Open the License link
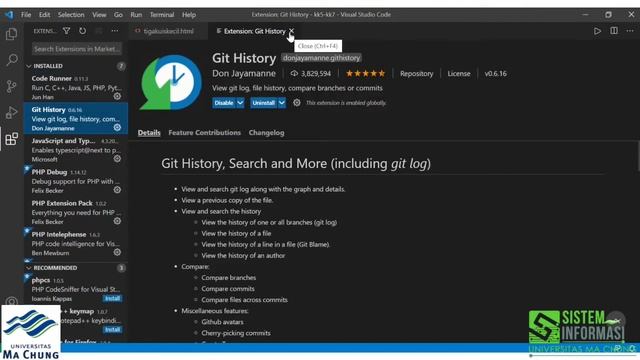The height and width of the screenshot is (360, 640). [x=459, y=73]
